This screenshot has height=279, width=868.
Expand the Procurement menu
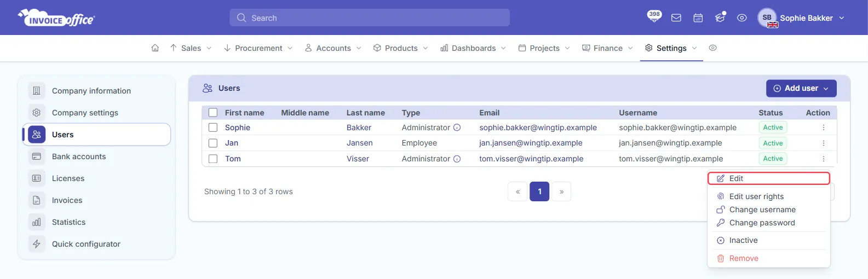(x=258, y=48)
